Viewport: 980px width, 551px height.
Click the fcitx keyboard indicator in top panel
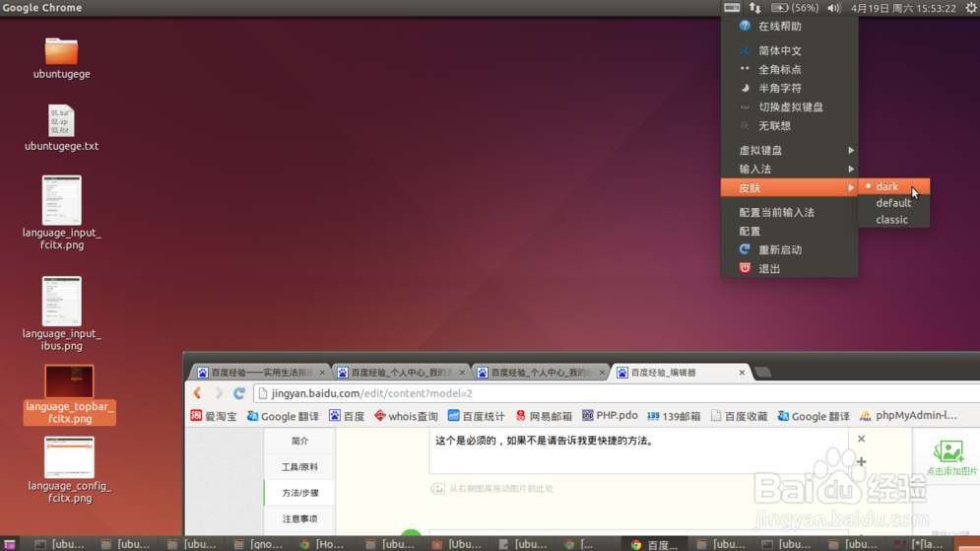tap(732, 8)
